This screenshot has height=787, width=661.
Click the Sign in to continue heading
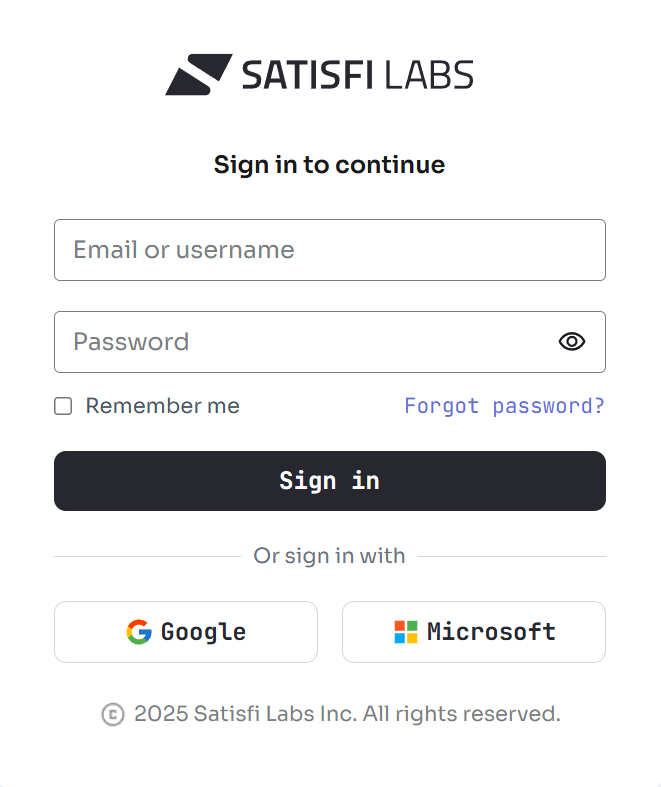pyautogui.click(x=329, y=165)
